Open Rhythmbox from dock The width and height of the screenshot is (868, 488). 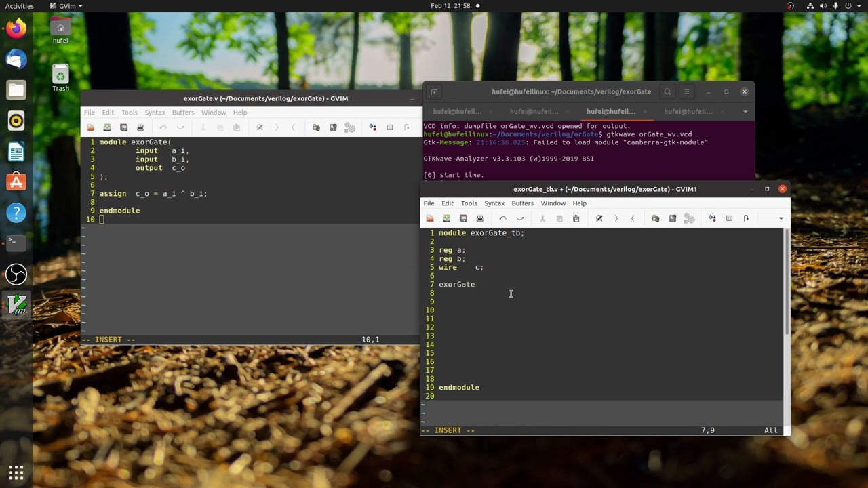coord(16,121)
